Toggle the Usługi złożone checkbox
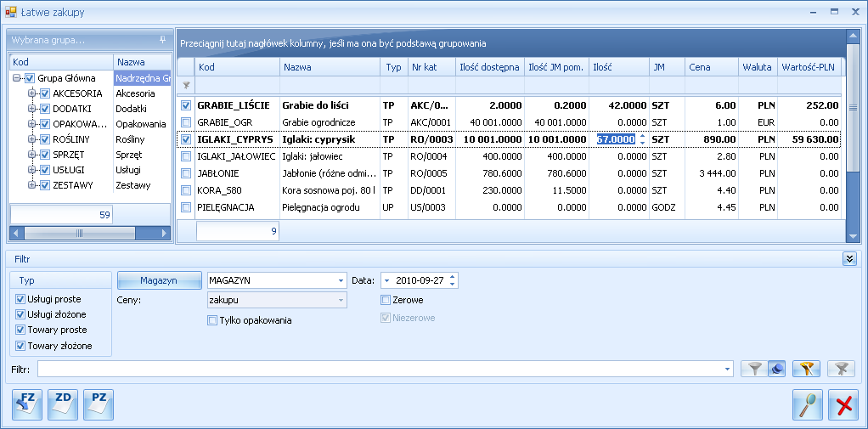Image resolution: width=868 pixels, height=429 pixels. coord(20,314)
